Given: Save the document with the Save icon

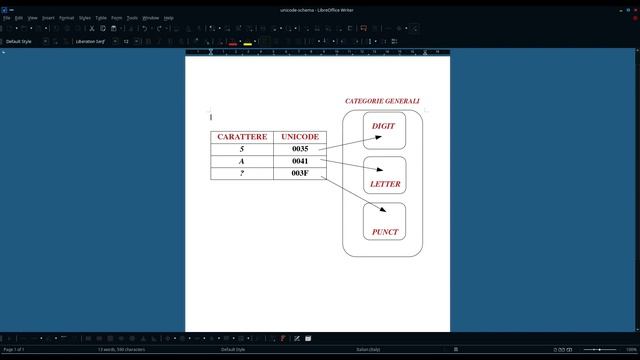Looking at the screenshot, I should 38,28.
